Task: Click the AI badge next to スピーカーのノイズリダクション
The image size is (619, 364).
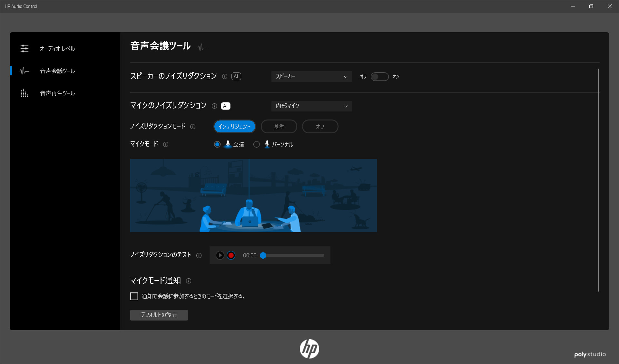Action: point(236,76)
